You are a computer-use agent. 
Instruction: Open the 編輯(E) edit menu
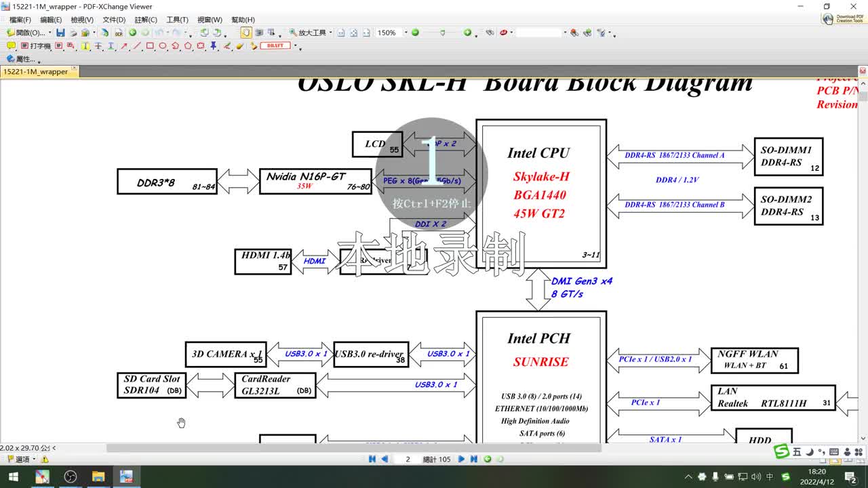coord(51,20)
